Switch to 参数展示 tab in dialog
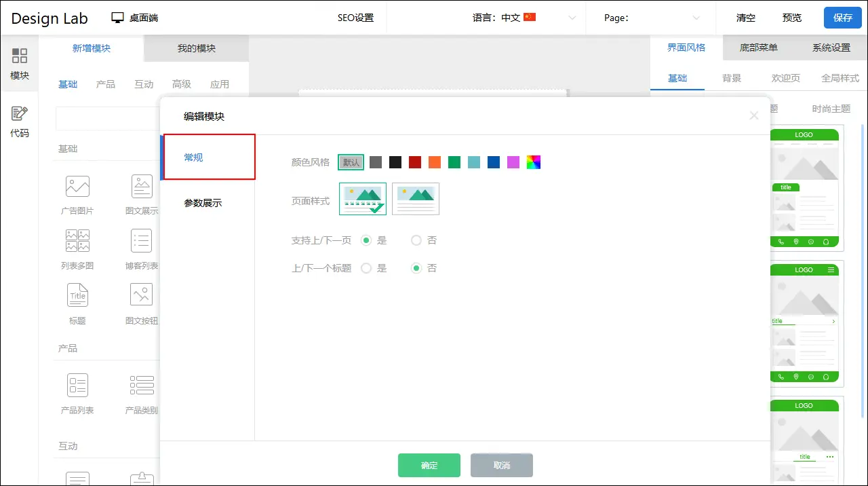This screenshot has width=868, height=486. pos(203,203)
